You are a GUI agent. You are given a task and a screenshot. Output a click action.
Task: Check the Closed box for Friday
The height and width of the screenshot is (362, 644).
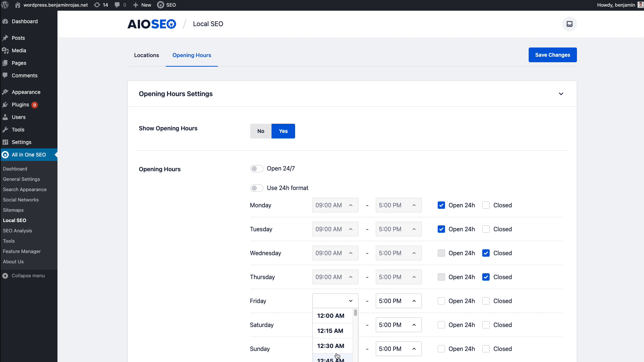click(x=486, y=301)
